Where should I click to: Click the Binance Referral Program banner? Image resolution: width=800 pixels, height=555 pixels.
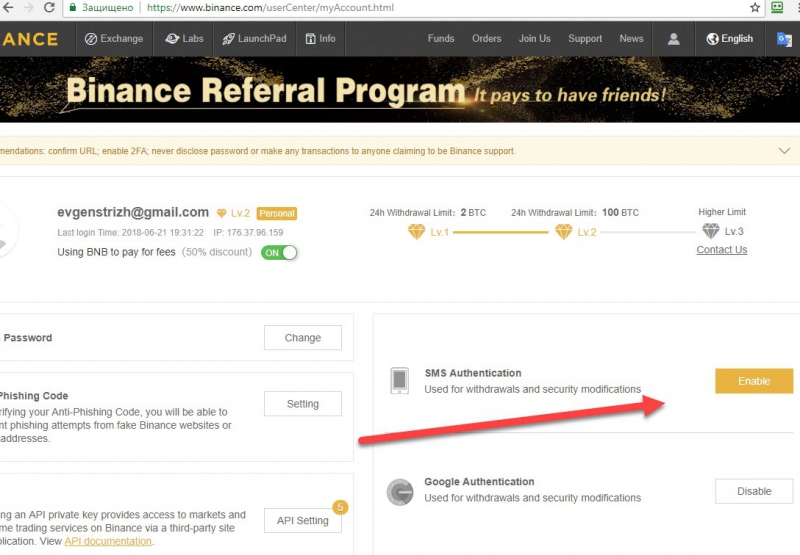(x=400, y=90)
